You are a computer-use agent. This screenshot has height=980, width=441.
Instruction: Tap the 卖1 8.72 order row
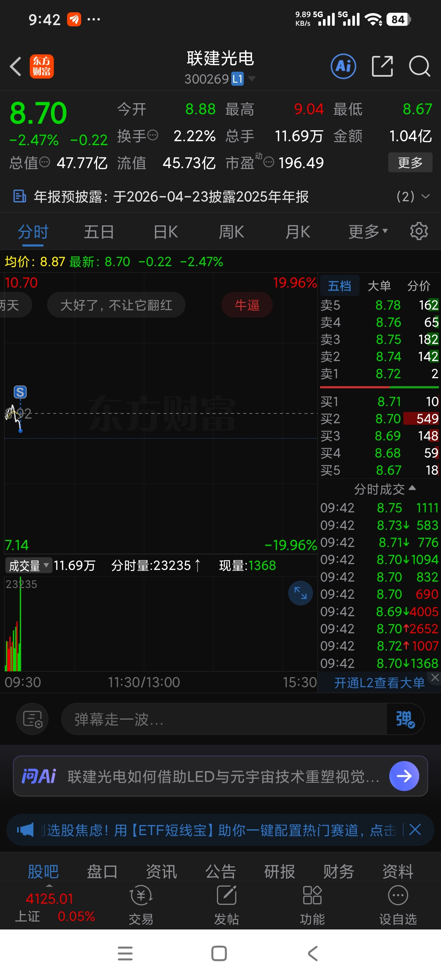click(379, 374)
